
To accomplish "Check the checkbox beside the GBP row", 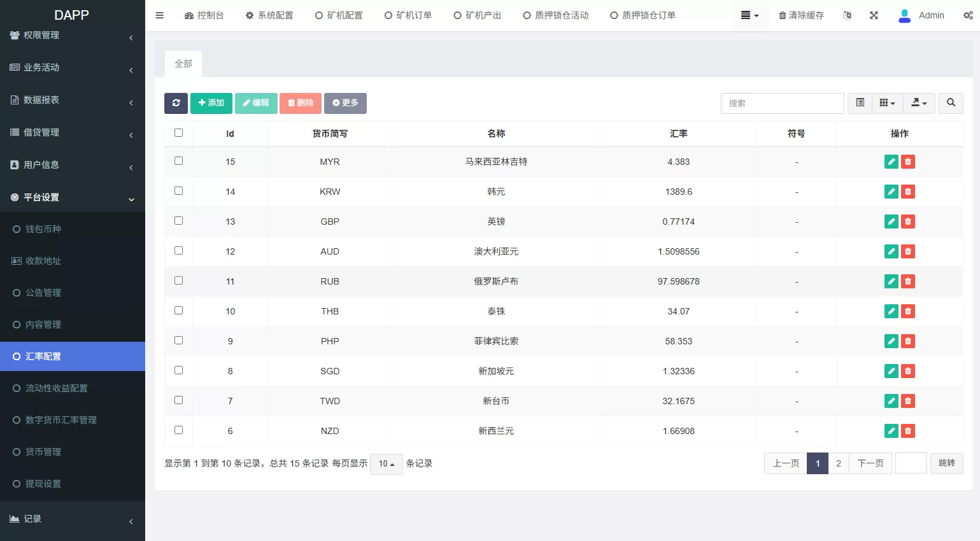I will point(178,220).
